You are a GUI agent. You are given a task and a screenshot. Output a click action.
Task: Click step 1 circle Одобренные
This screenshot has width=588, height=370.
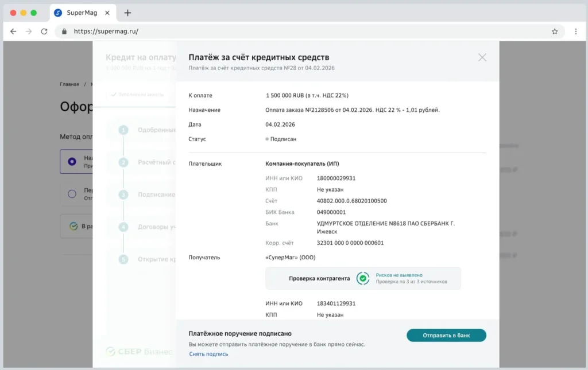pyautogui.click(x=123, y=130)
